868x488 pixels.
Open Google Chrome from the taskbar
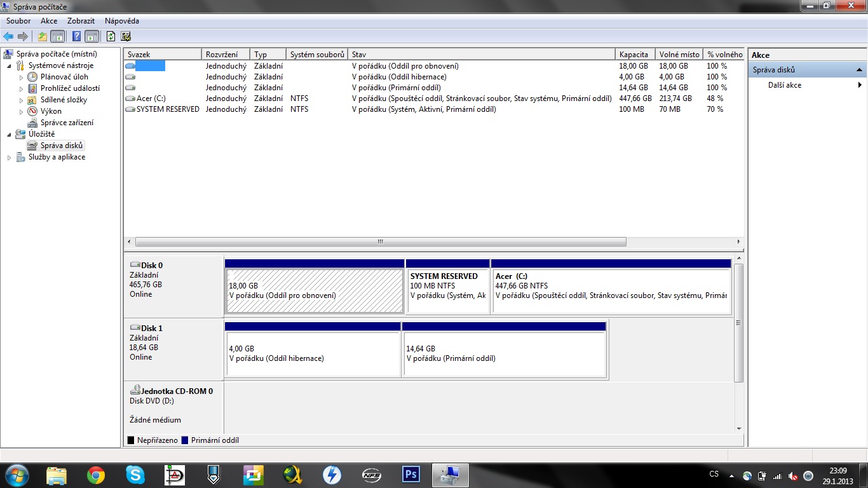pyautogui.click(x=96, y=475)
